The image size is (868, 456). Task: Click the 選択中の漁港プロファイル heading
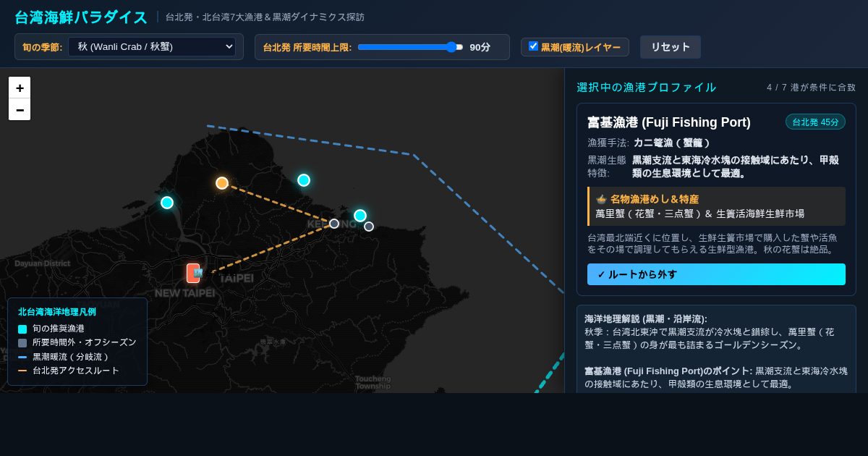[647, 88]
